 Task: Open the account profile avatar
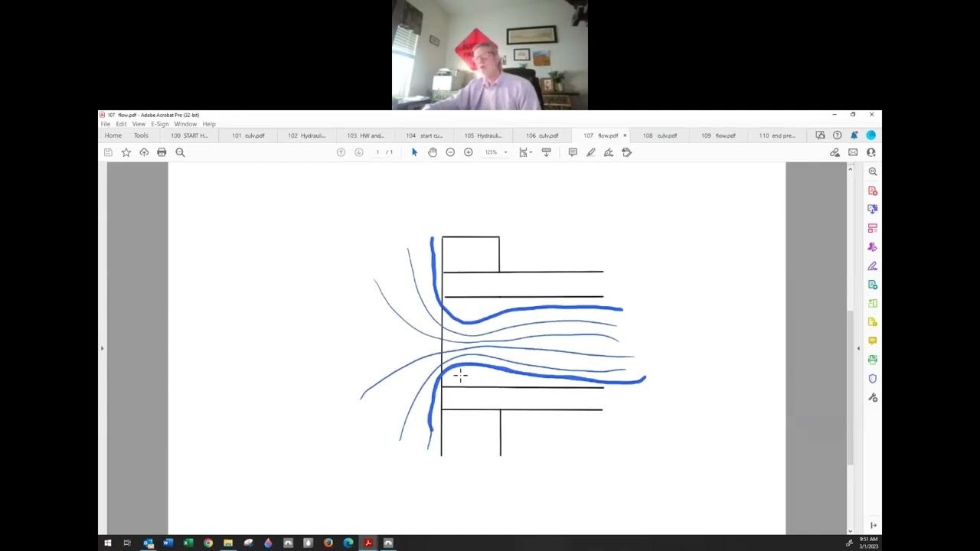click(871, 135)
